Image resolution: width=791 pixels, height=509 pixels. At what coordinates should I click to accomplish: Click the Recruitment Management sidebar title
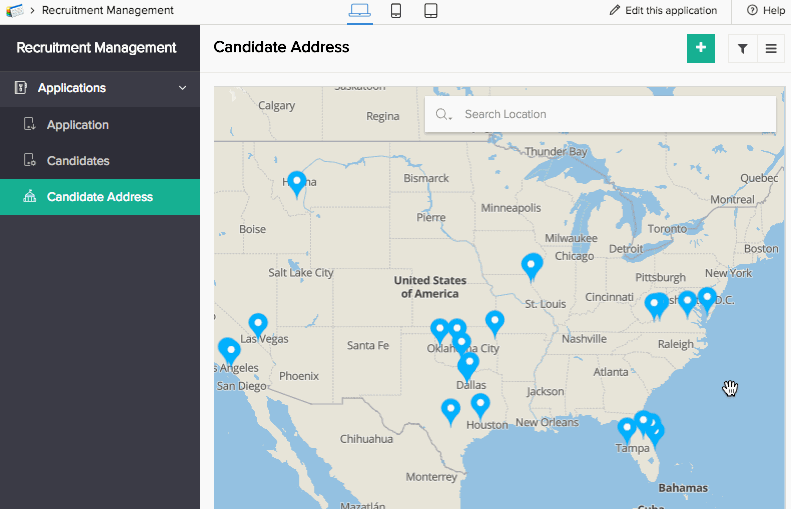(x=96, y=47)
